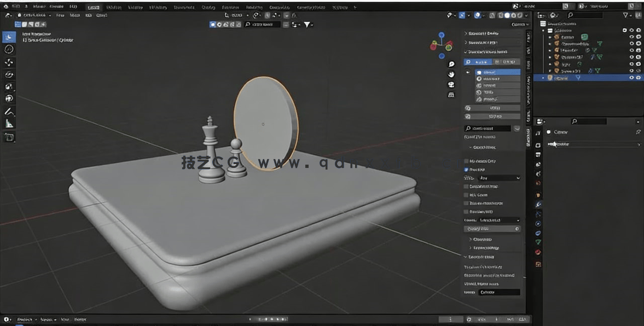Switch to the Modeling workspace tab
Screen dimensions: 644x326
coord(114,7)
